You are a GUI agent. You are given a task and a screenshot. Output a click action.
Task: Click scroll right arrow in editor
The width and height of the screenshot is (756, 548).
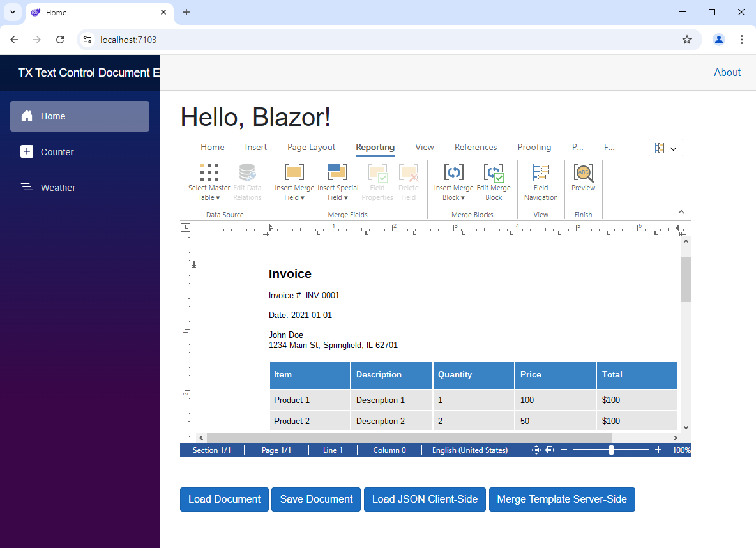tap(676, 438)
